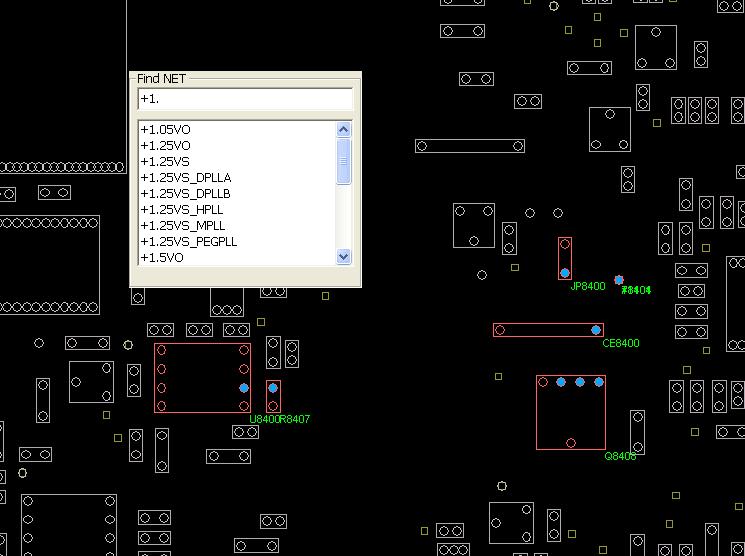Click the R8407 component label

pyautogui.click(x=295, y=419)
